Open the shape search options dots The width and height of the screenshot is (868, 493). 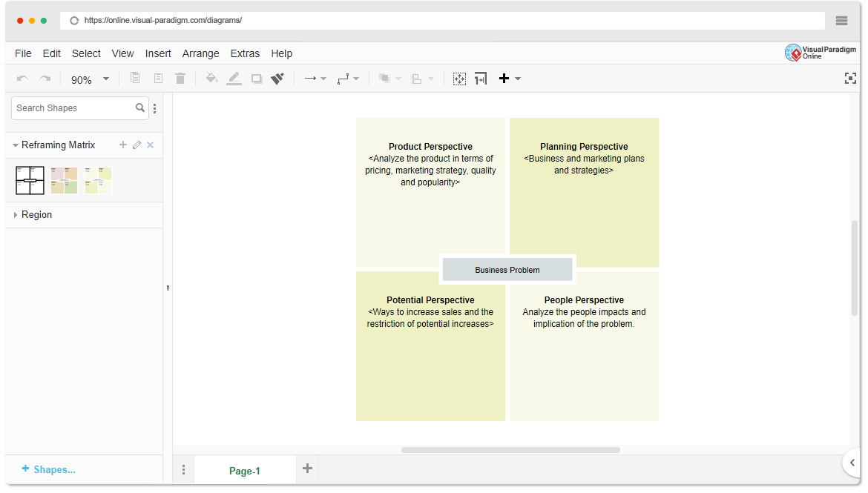(155, 108)
